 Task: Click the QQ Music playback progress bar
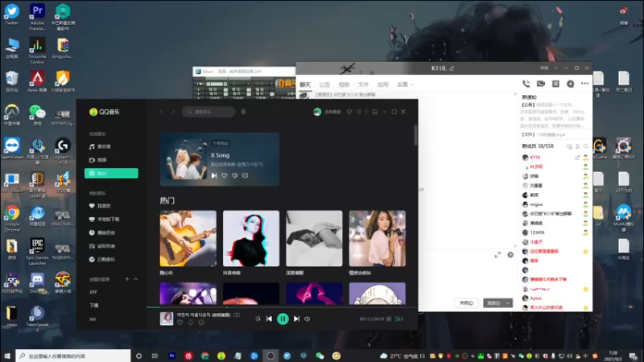282,306
